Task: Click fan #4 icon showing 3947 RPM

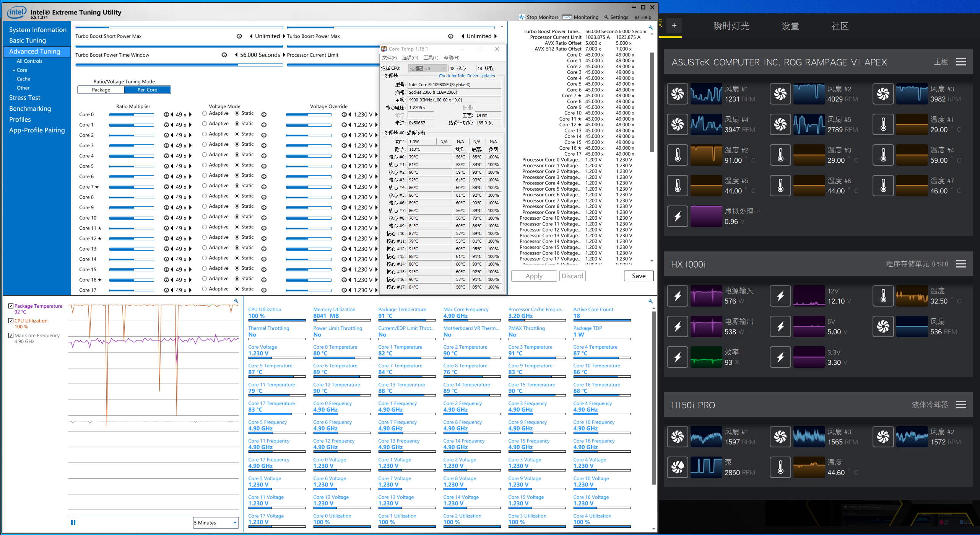Action: coord(677,124)
